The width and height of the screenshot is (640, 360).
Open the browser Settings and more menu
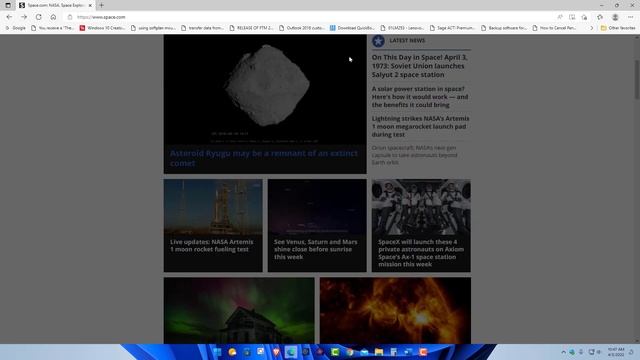630,17
